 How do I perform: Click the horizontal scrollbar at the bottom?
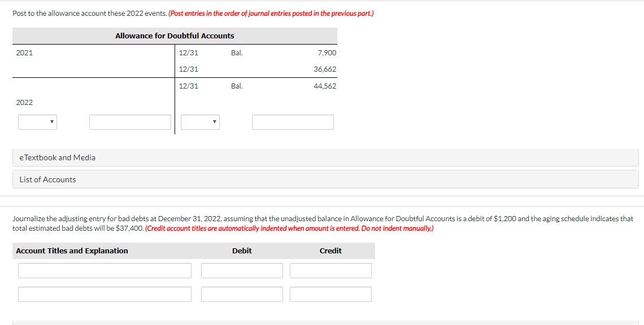(x=322, y=324)
